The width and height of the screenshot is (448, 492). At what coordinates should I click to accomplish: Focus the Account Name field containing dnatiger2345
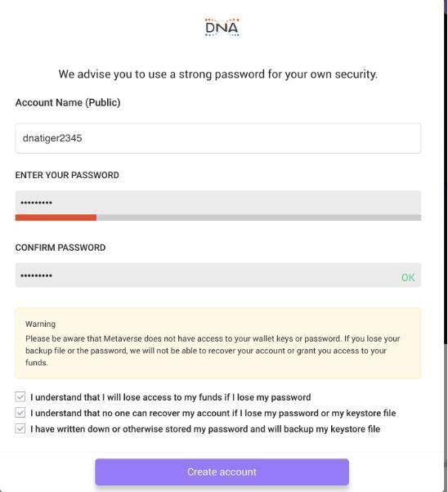218,138
